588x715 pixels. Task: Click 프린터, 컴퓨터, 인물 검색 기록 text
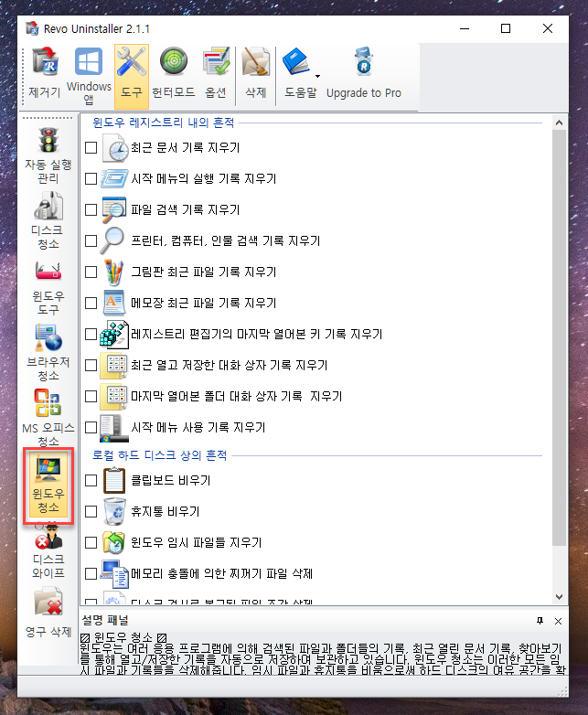(225, 240)
